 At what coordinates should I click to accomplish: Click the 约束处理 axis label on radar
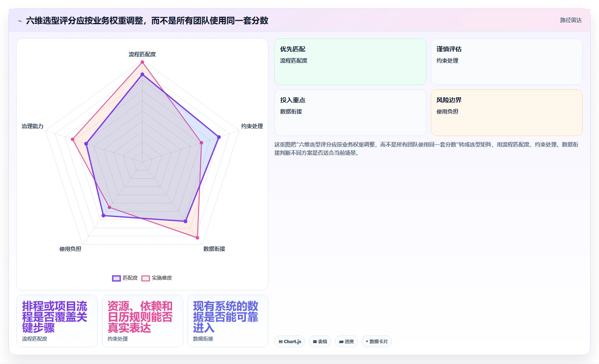252,126
